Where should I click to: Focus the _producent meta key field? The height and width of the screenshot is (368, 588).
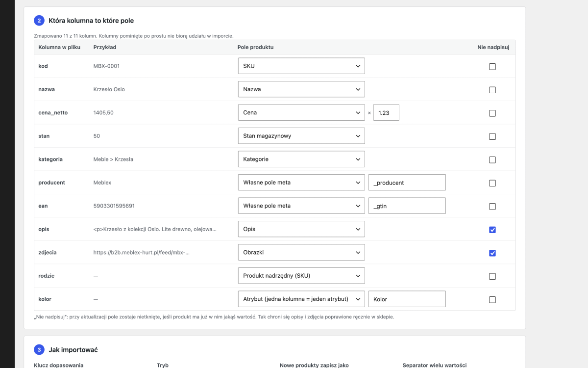407,183
